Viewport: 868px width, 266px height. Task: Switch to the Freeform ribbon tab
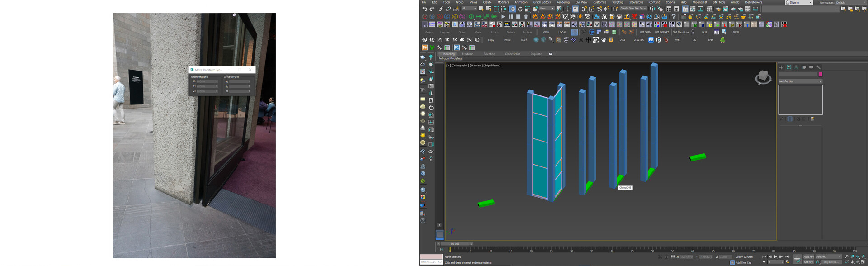[467, 54]
